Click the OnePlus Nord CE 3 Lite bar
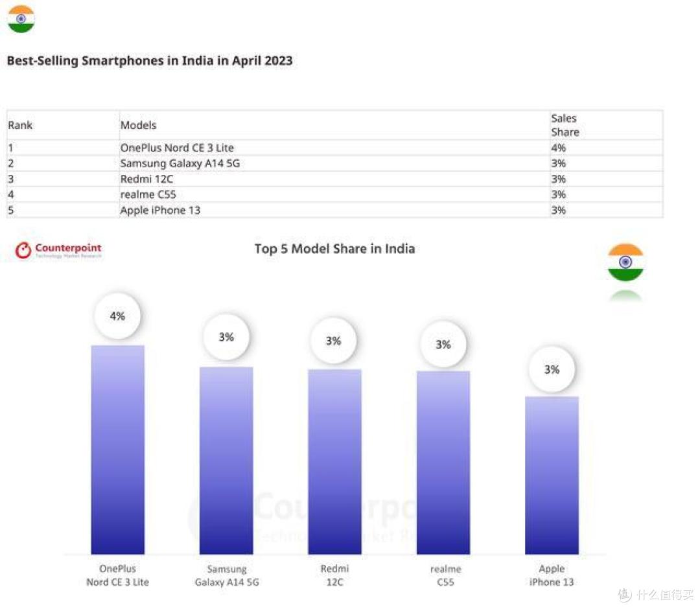The width and height of the screenshot is (700, 609). click(118, 450)
